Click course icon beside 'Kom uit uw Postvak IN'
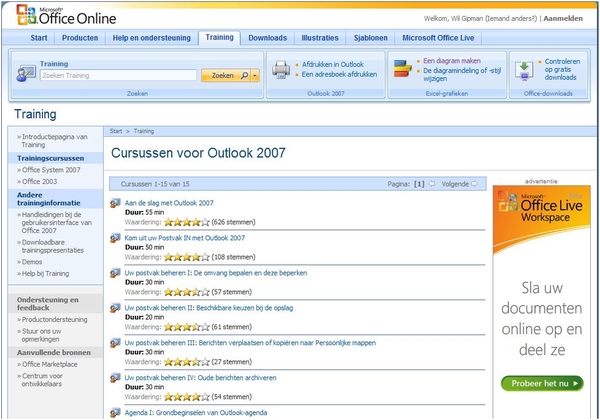 [x=116, y=238]
